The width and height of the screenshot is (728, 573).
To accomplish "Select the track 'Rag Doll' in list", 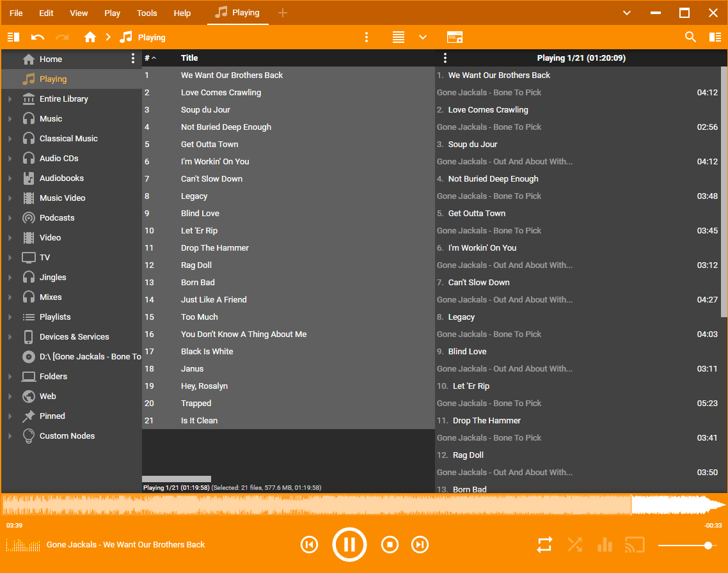I will pyautogui.click(x=196, y=265).
